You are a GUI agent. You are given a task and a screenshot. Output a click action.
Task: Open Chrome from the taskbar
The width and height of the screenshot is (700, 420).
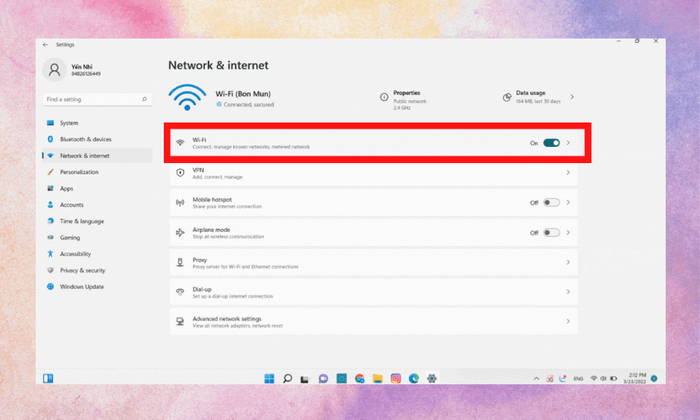[x=360, y=378]
